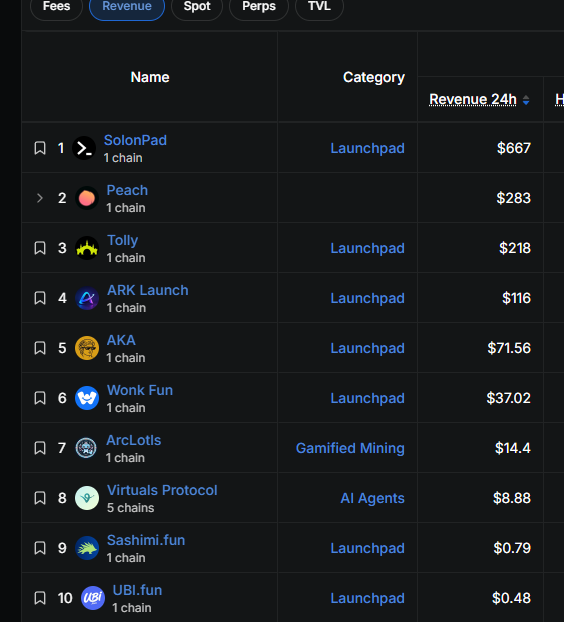564x622 pixels.
Task: Bookmark the ArcLotls row
Action: 40,448
